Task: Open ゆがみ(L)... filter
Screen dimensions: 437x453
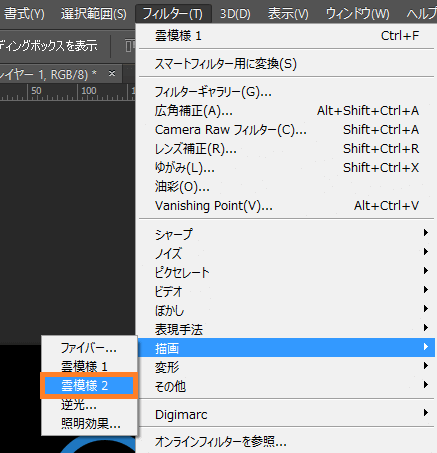Action: [287, 168]
